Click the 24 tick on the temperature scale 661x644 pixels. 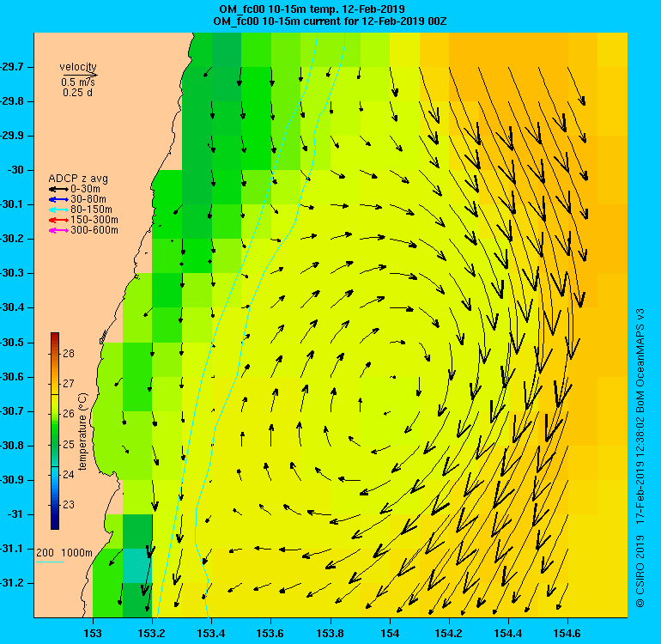point(69,475)
